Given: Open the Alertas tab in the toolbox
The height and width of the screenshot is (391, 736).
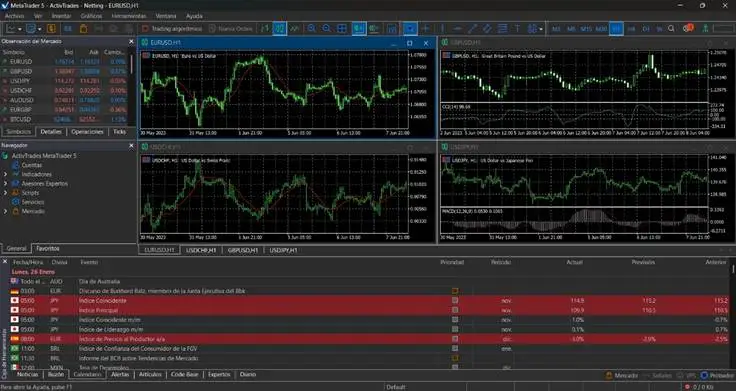Looking at the screenshot, I should tap(120, 375).
